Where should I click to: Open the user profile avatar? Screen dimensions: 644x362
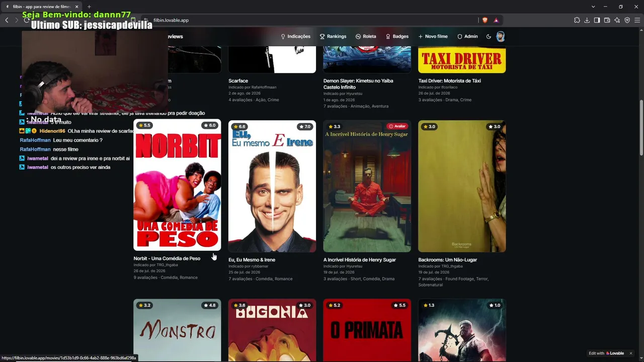pos(500,36)
